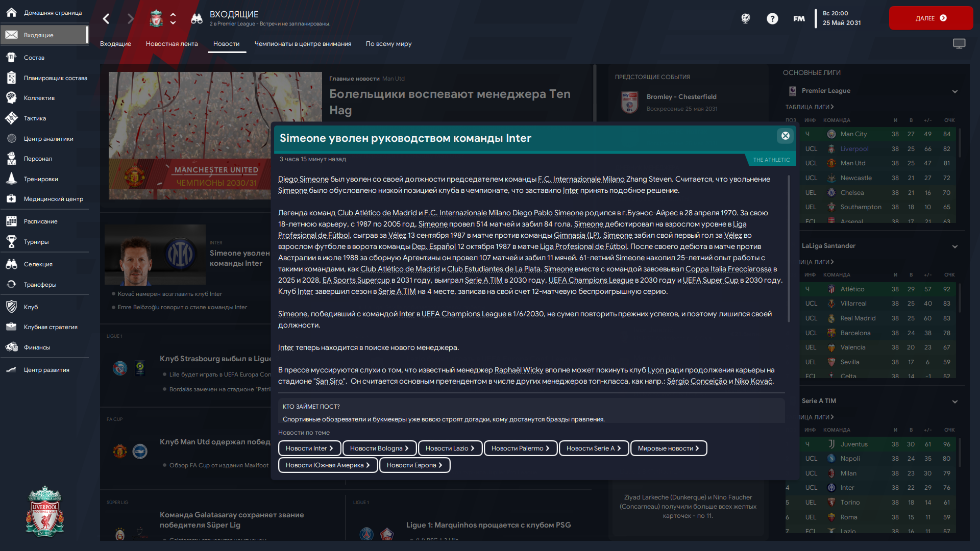Open Dynamics (Коллектив) icon
This screenshot has height=551, width=980.
click(x=11, y=97)
